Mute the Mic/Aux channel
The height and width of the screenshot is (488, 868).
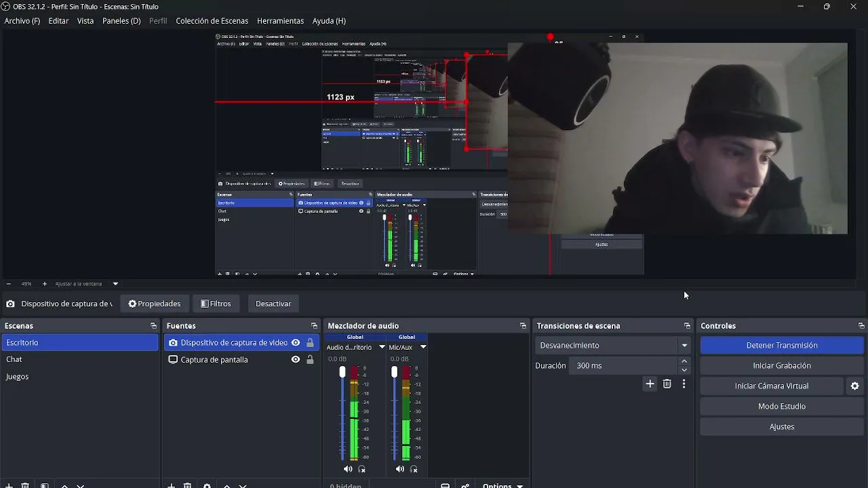400,469
